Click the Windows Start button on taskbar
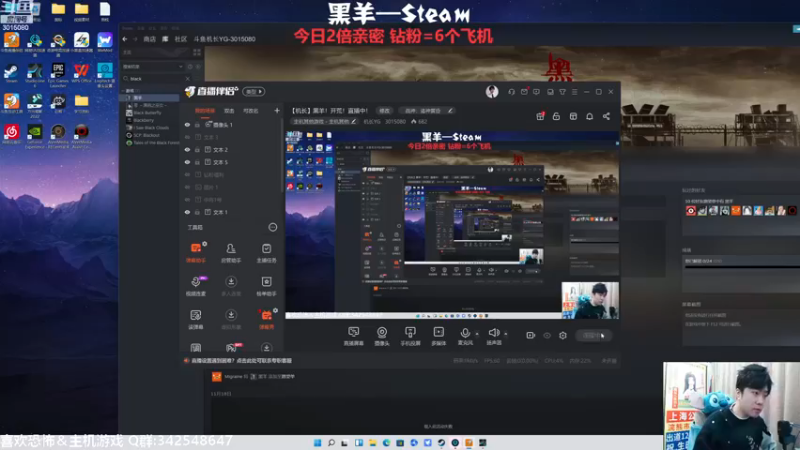 tap(317, 443)
